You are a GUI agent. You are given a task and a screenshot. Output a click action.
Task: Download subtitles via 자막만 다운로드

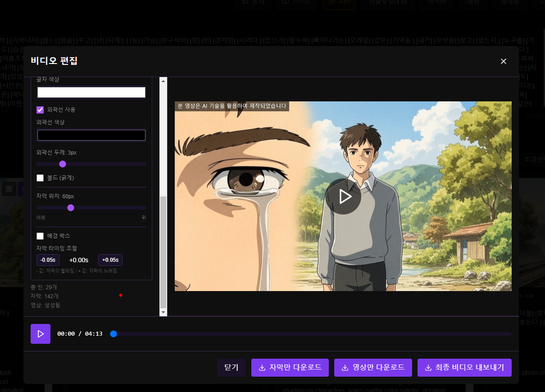pyautogui.click(x=290, y=368)
